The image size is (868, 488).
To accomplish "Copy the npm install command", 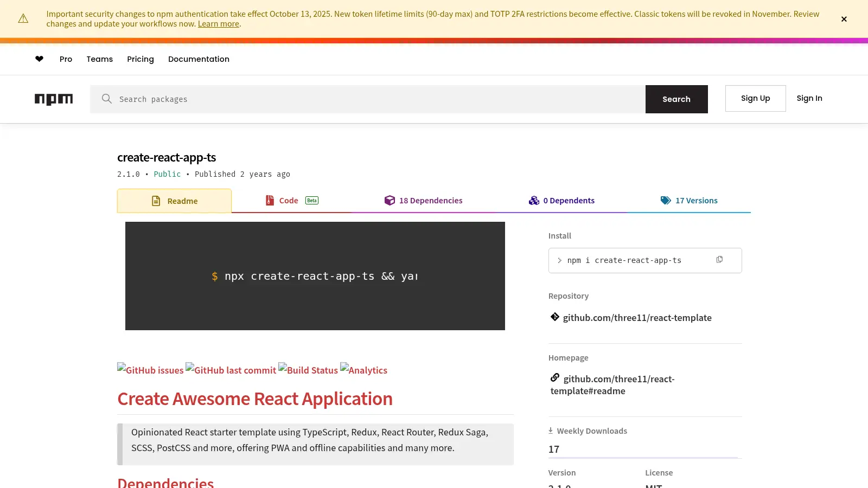I will pyautogui.click(x=719, y=260).
